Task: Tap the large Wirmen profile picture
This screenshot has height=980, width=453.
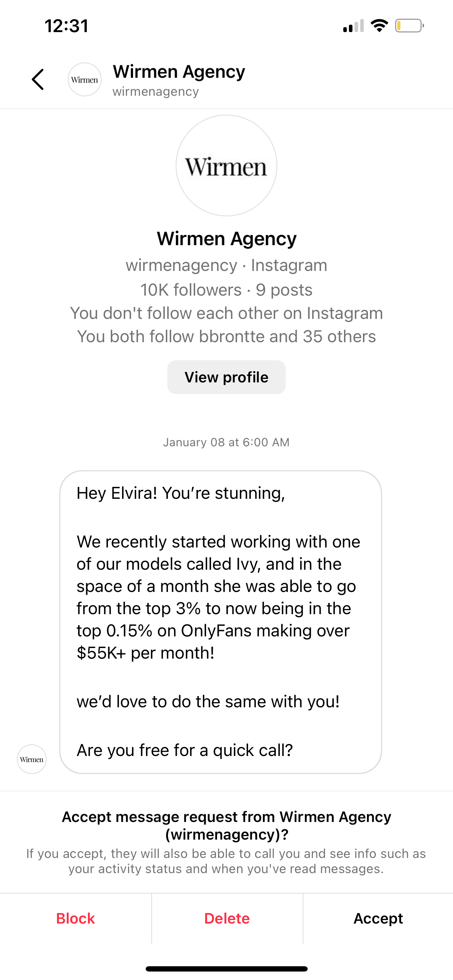Action: [226, 165]
